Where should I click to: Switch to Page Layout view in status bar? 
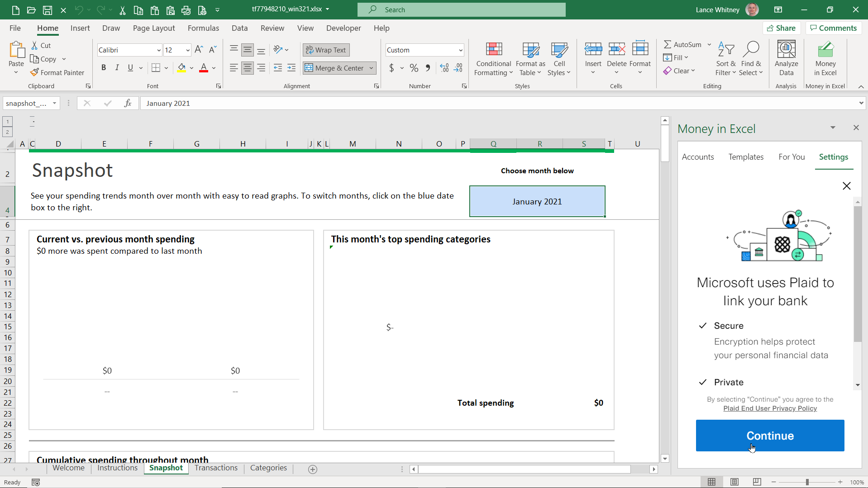coord(734,482)
